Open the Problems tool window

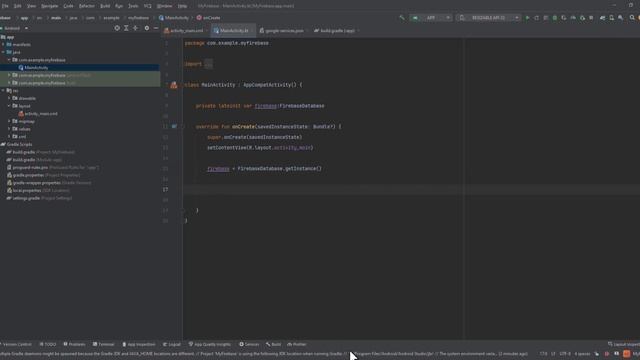[x=74, y=344]
